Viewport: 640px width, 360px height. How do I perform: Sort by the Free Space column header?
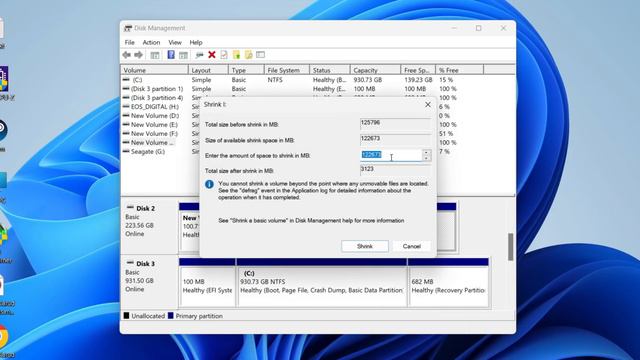point(418,70)
